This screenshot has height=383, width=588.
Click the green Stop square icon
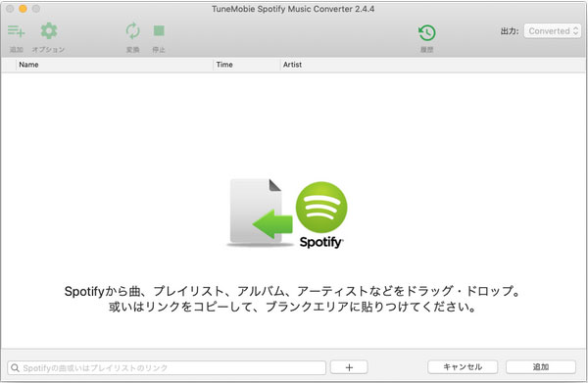coord(159,30)
